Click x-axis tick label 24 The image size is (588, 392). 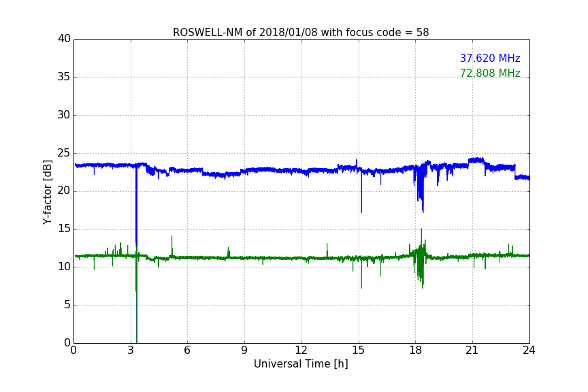(529, 350)
